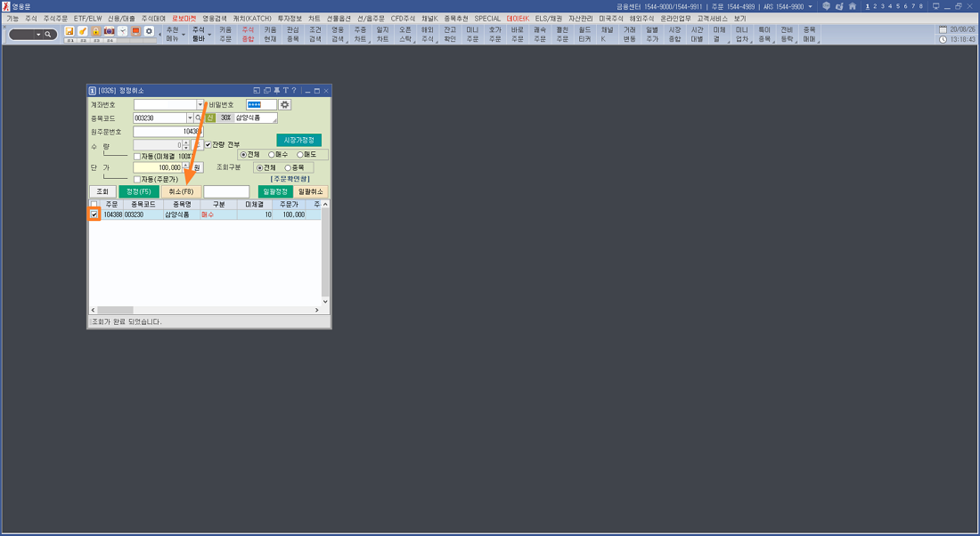980x536 pixels.
Task: Click the 정정(F5) button
Action: pos(139,191)
